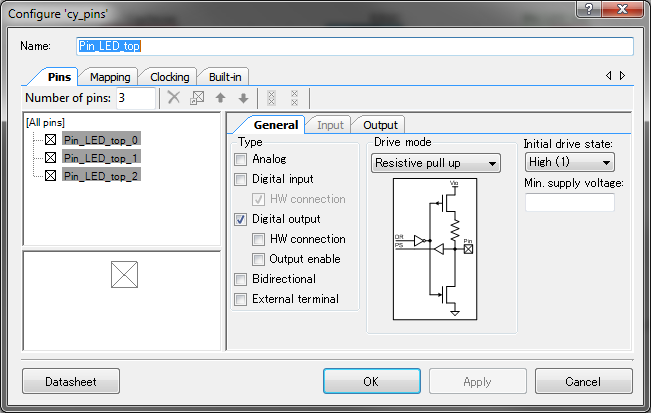Switch to the Clocking tab
This screenshot has height=413, width=651.
169,77
